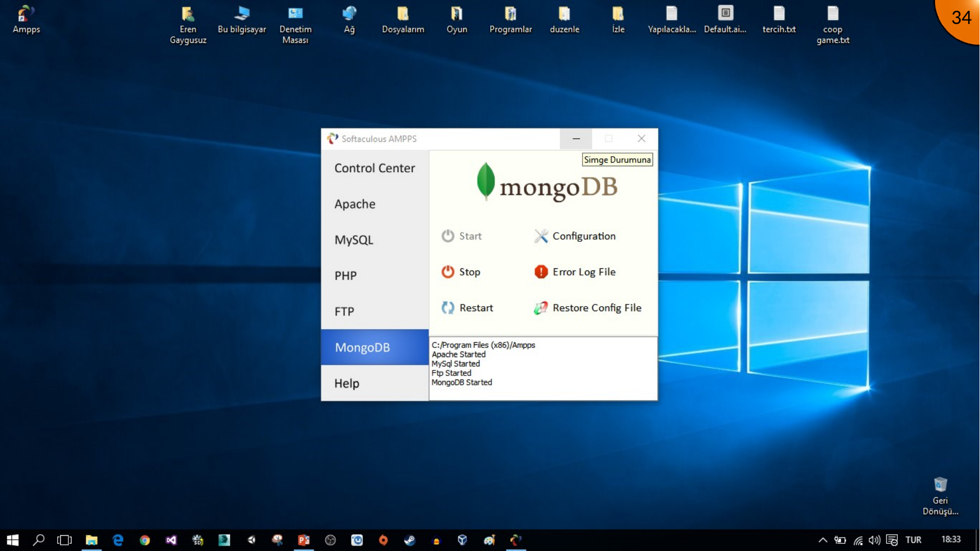Click the red Stop power icon

tap(448, 272)
